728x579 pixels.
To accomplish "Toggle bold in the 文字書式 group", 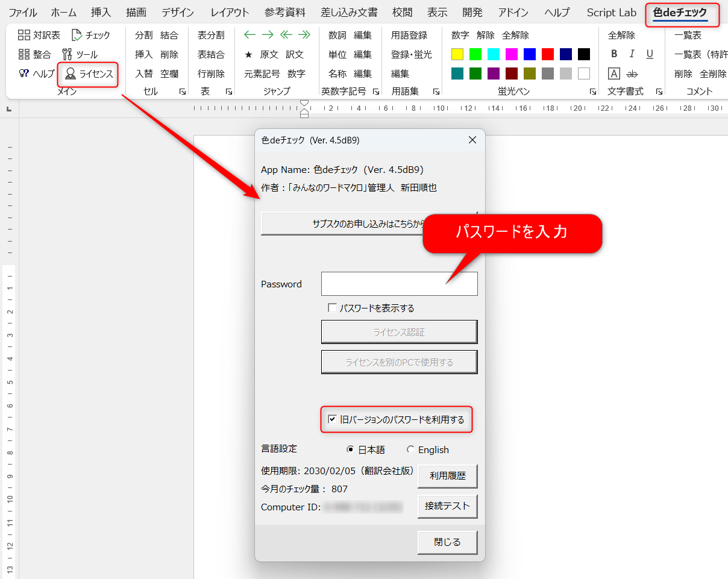I will [x=614, y=54].
